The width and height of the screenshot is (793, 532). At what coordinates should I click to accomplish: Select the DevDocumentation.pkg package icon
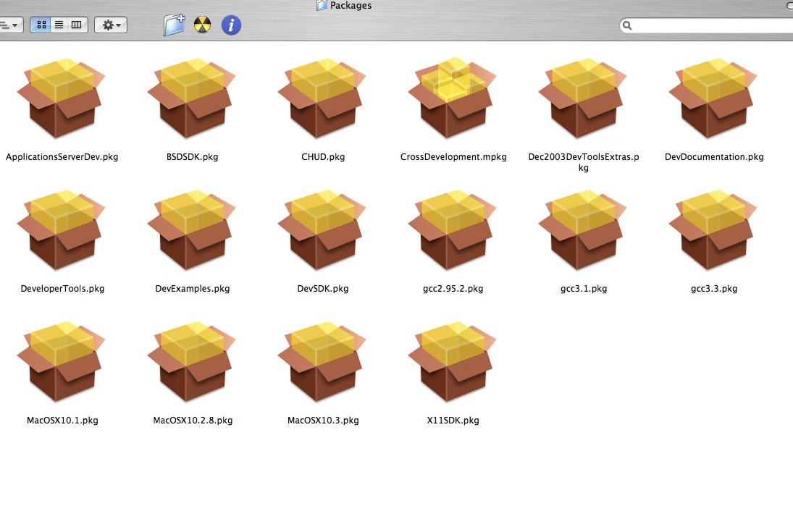point(713,98)
